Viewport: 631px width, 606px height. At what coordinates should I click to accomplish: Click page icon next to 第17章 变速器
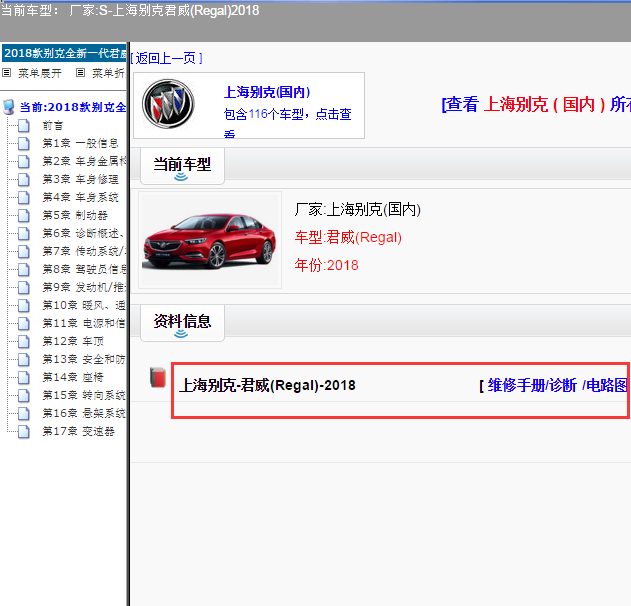pyautogui.click(x=24, y=431)
